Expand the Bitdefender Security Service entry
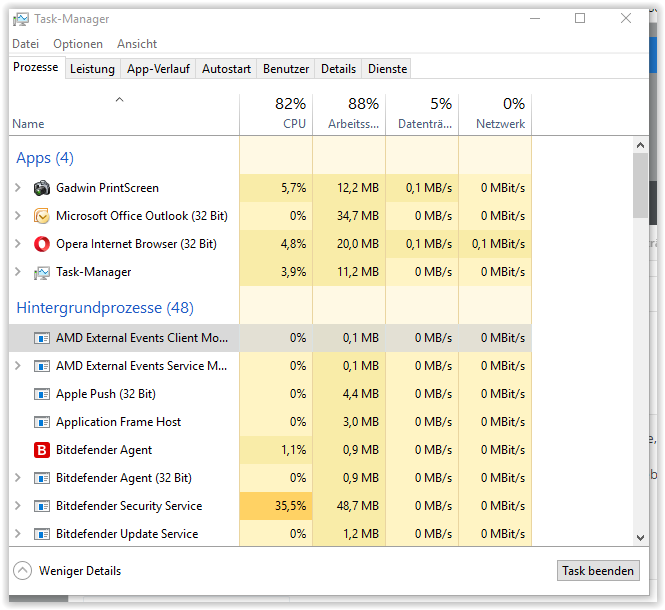The height and width of the screenshot is (610, 665). point(18,506)
